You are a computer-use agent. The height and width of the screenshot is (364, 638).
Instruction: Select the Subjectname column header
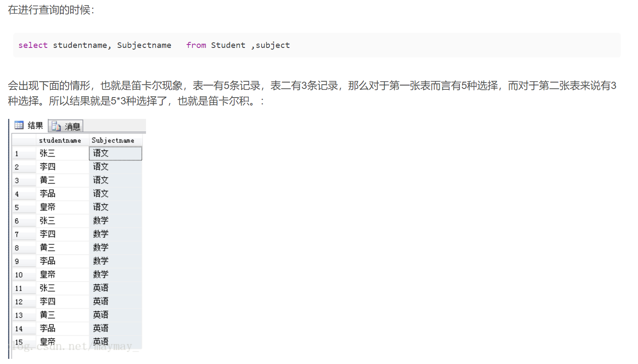click(115, 140)
